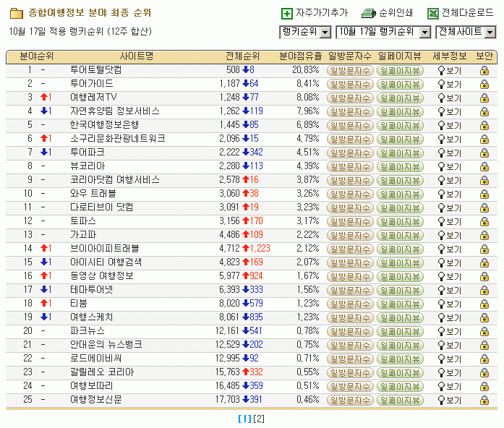Open 보기 detail for 갈릴레오 코리아
This screenshot has width=504, height=428.
pos(450,373)
